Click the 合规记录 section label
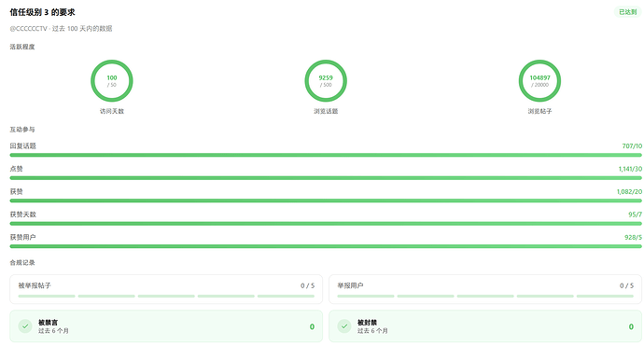 (x=22, y=263)
